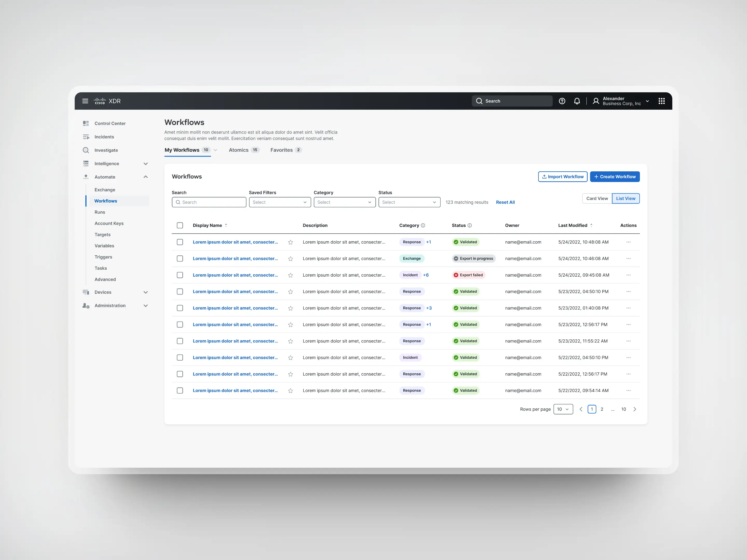747x560 pixels.
Task: Open Rows per page dropdown
Action: pos(563,409)
